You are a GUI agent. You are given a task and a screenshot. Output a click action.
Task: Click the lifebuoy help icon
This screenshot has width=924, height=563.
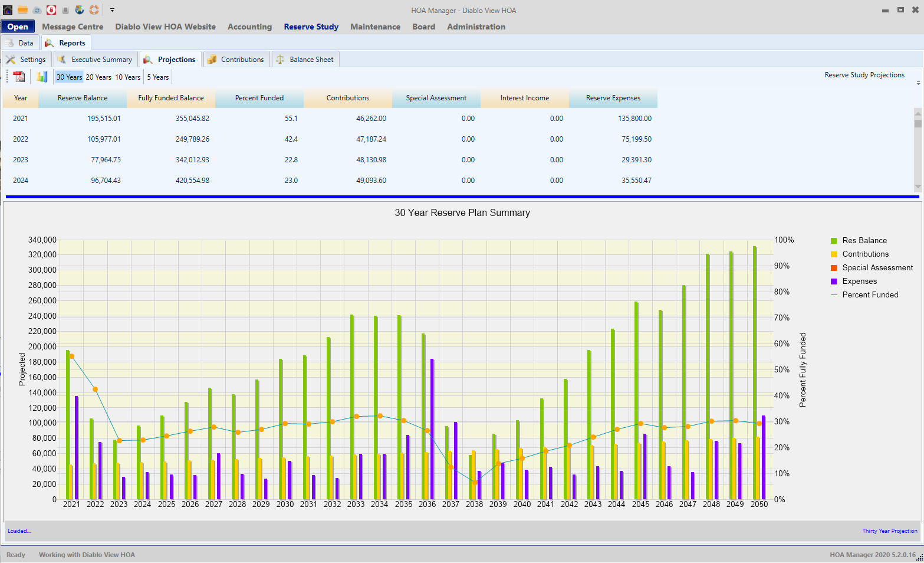point(94,10)
